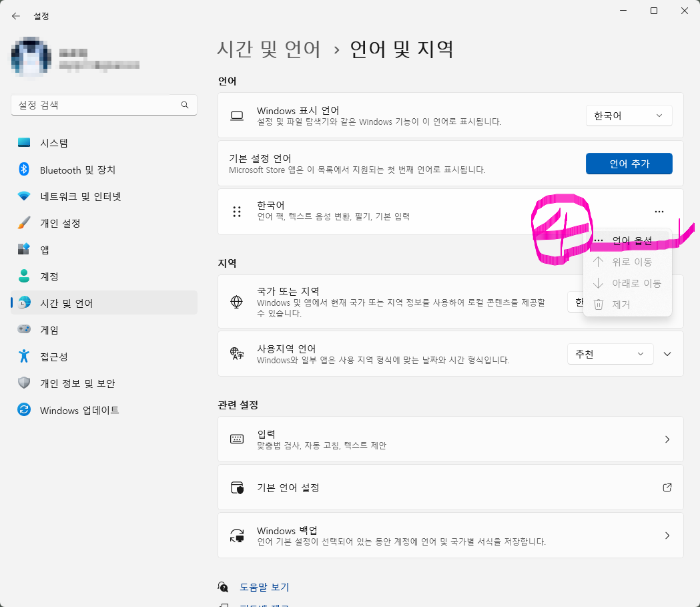The height and width of the screenshot is (607, 700).
Task: Click the 언어 추가 button
Action: point(629,164)
